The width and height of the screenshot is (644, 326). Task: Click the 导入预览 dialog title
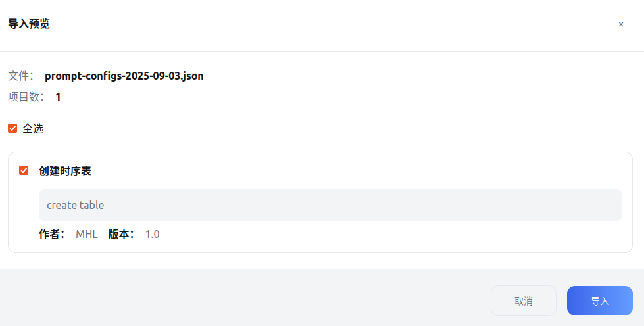pos(28,24)
